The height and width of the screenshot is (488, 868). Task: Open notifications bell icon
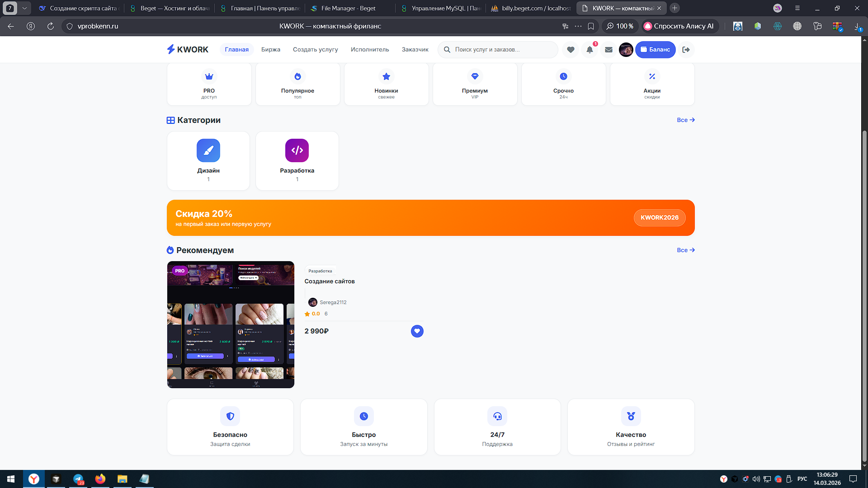point(590,50)
